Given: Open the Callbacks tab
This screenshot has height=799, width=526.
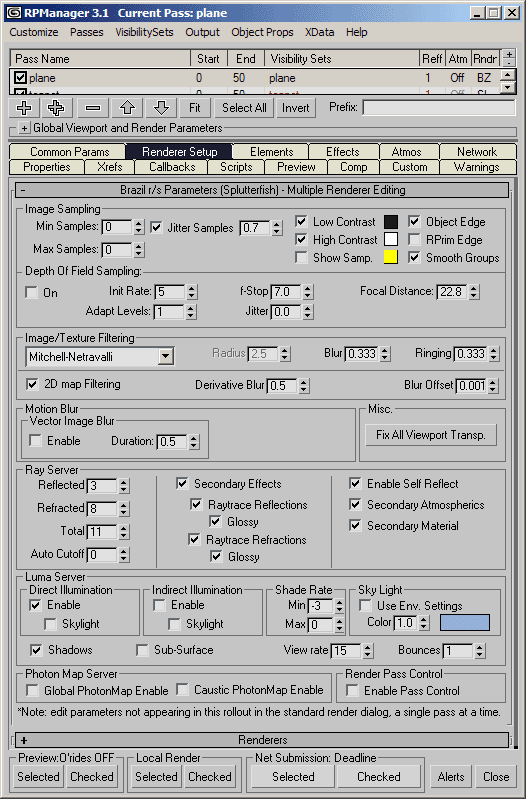Looking at the screenshot, I should coord(172,167).
